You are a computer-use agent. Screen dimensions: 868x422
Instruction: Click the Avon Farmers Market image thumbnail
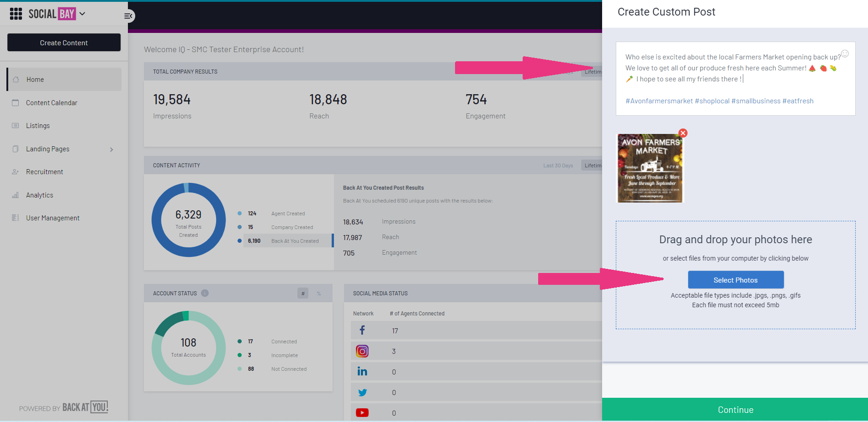650,168
